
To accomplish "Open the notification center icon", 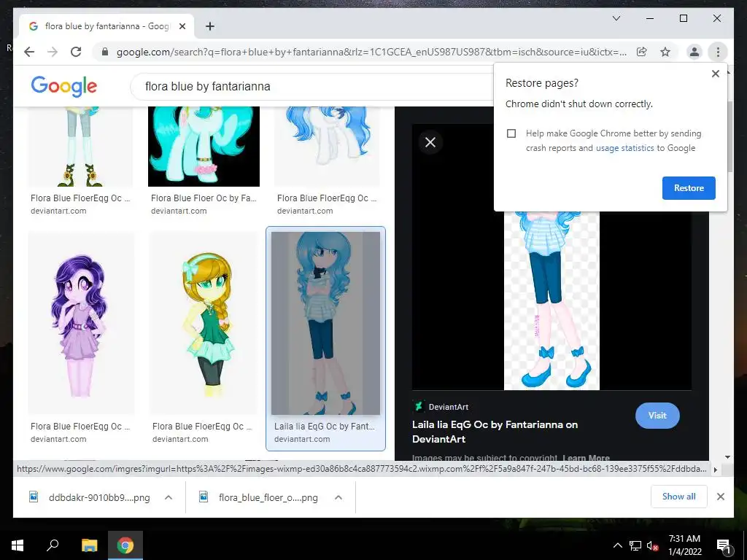I will 724,545.
